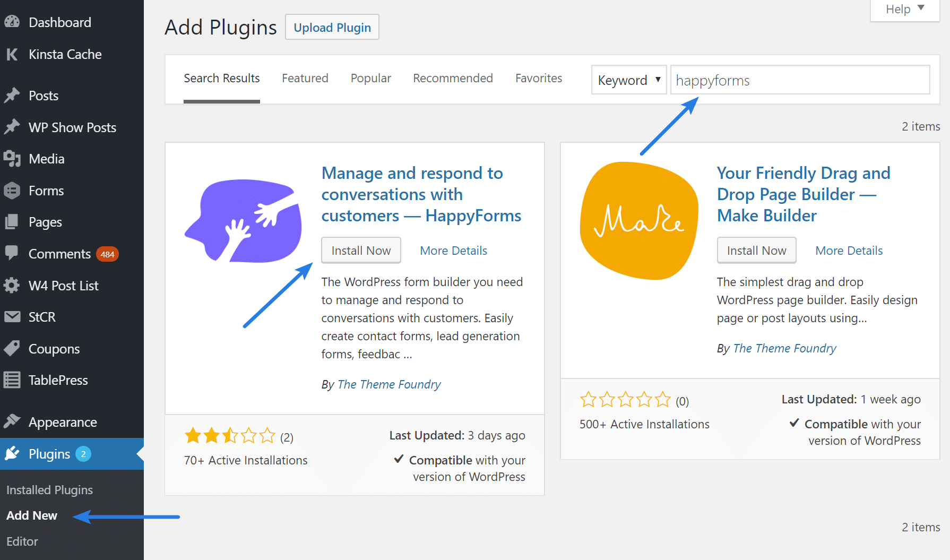Click the Posts pushpin icon

click(x=12, y=96)
